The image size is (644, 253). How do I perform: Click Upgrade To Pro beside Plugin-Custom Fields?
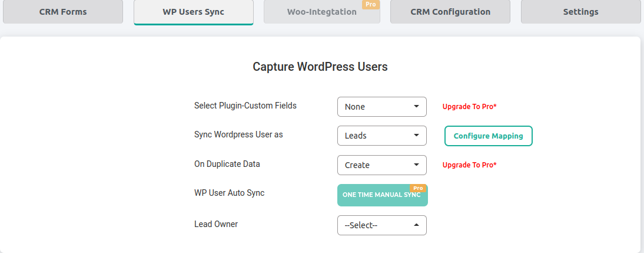469,107
